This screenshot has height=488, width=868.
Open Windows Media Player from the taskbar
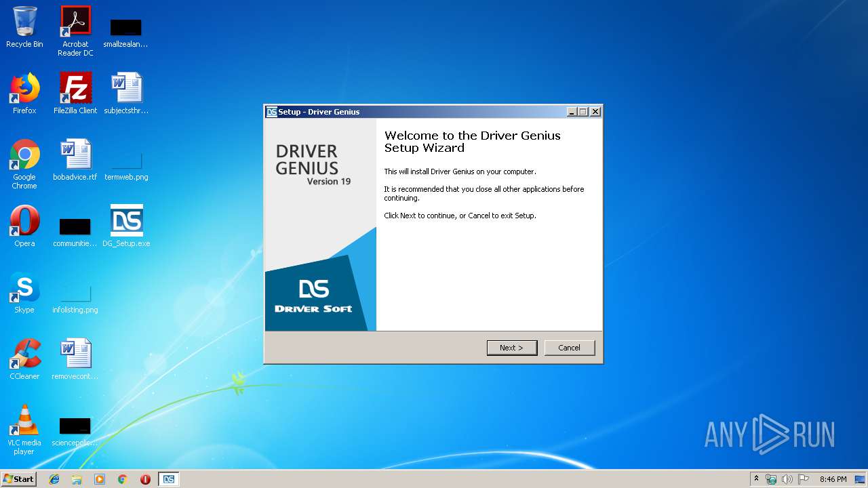pos(100,479)
